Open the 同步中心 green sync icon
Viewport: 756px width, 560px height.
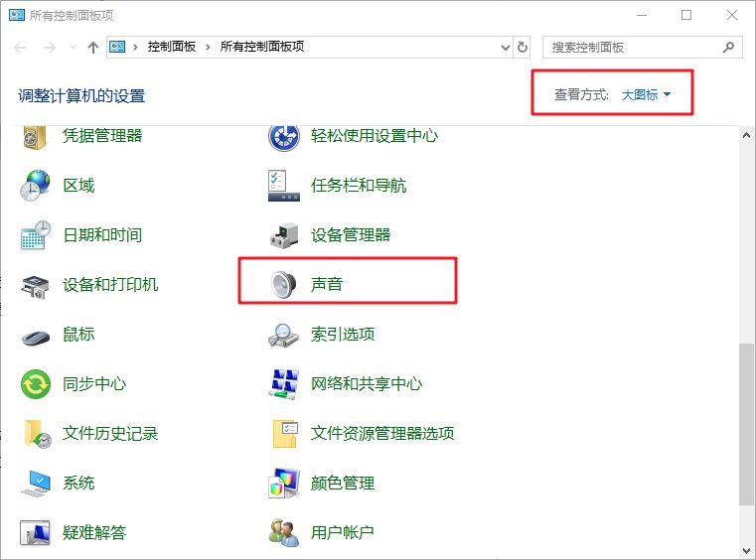coord(36,384)
